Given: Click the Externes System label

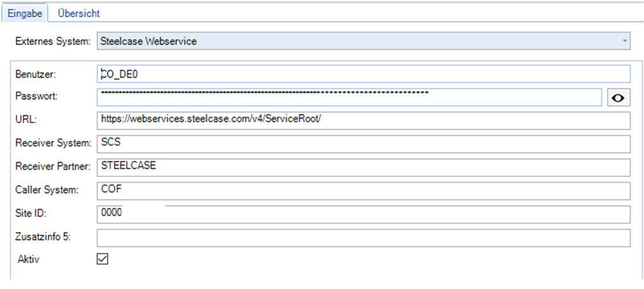Looking at the screenshot, I should [53, 42].
